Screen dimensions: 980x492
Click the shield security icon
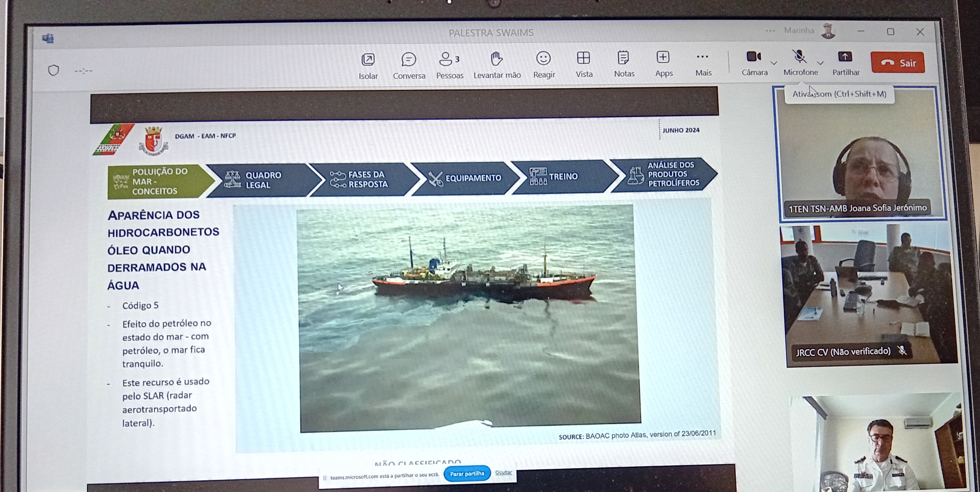[x=54, y=70]
